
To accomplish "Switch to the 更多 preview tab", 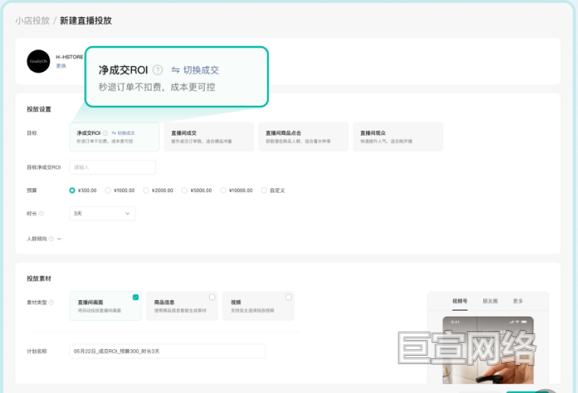I will [518, 301].
